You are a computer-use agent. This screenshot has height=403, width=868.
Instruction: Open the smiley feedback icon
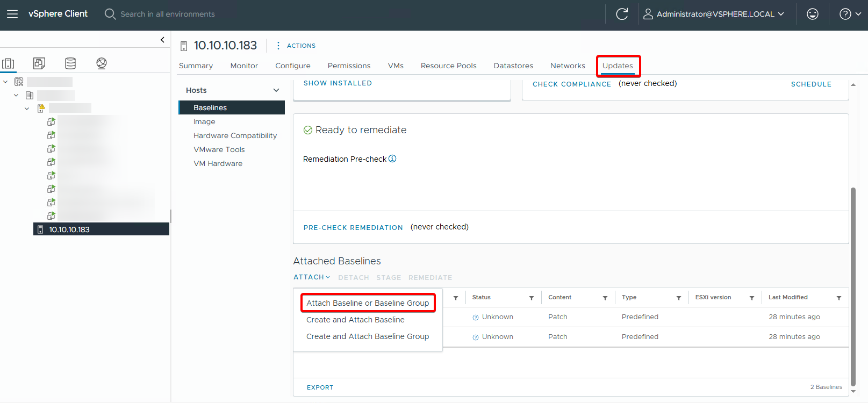point(812,14)
